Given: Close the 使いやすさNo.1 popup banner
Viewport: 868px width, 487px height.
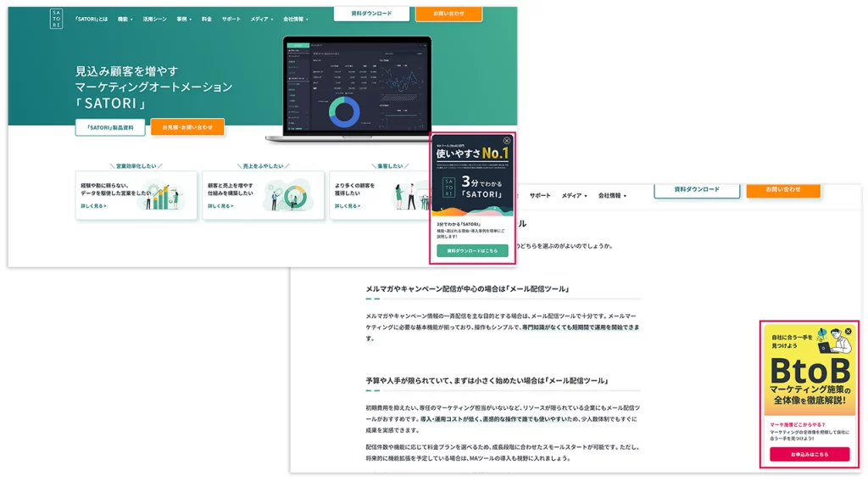Looking at the screenshot, I should click(x=507, y=141).
